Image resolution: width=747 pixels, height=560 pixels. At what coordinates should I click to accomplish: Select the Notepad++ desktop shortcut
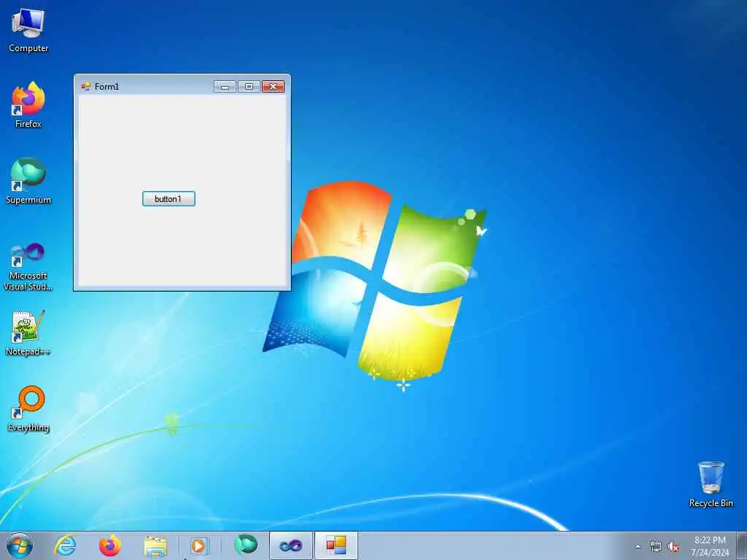28,332
